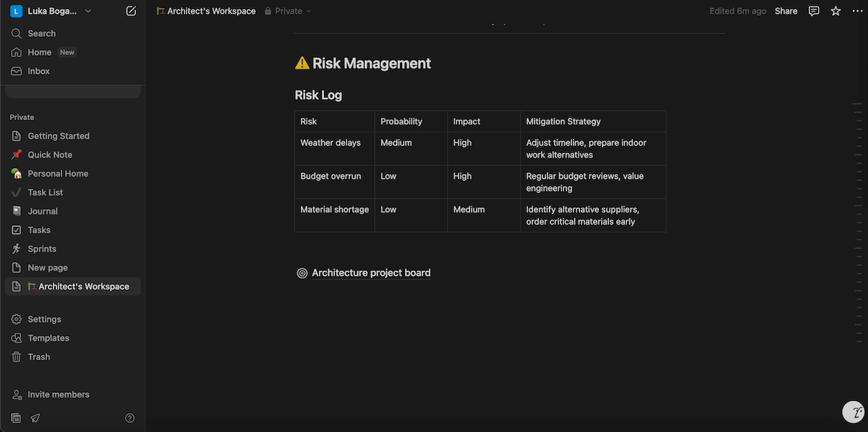Open the Templates gallery
The height and width of the screenshot is (432, 868).
click(x=48, y=337)
